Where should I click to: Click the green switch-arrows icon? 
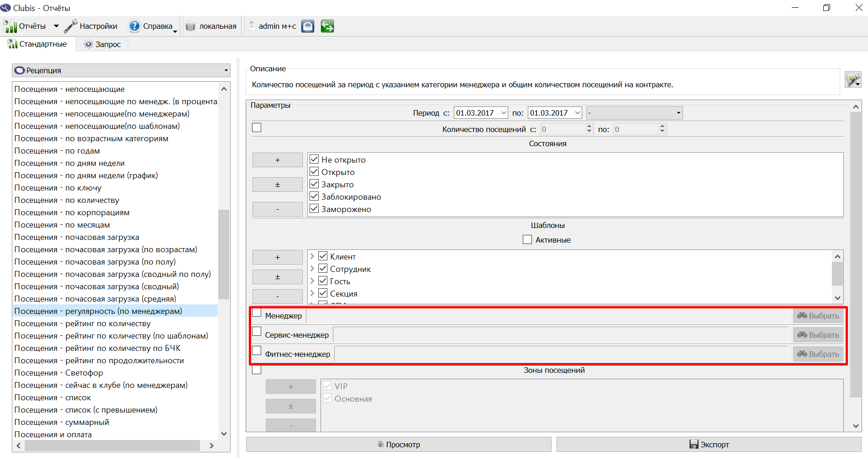[327, 26]
